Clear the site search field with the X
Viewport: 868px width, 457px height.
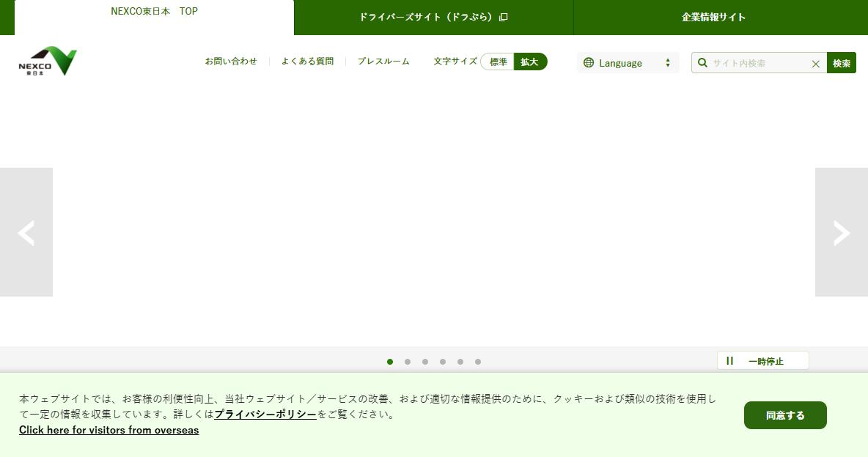point(815,64)
